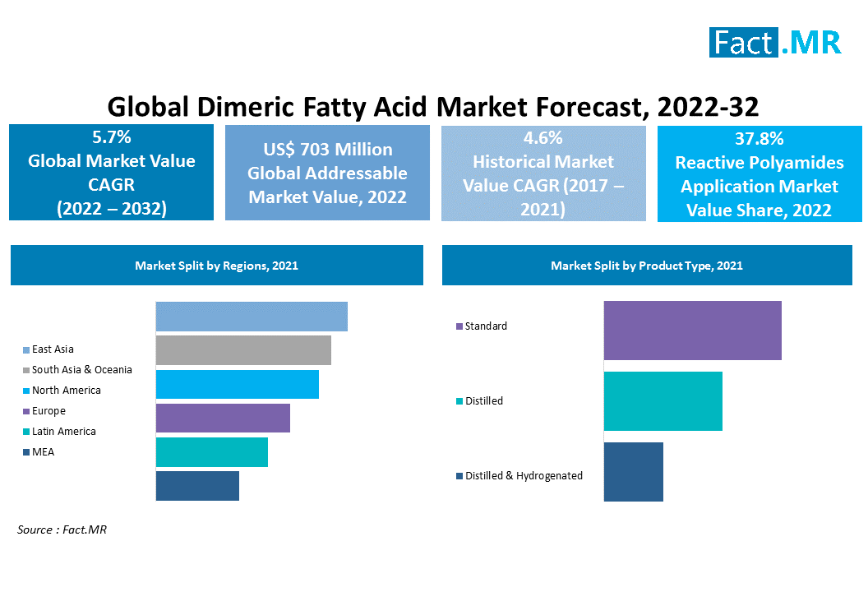Click the teal Latin America bar

click(x=212, y=452)
